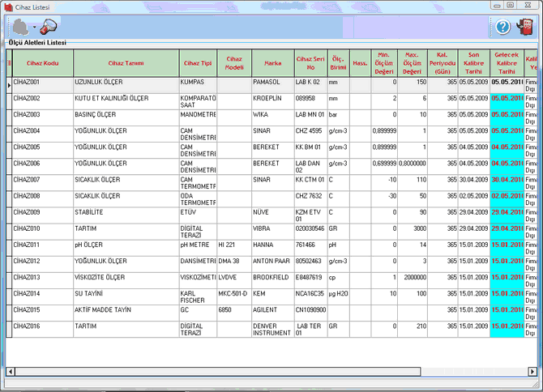Click Son Kalibre Tarihi column header

[x=474, y=63]
